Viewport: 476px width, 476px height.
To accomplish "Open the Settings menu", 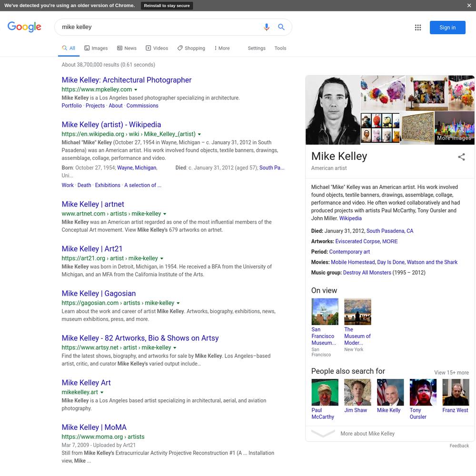I will point(257,48).
